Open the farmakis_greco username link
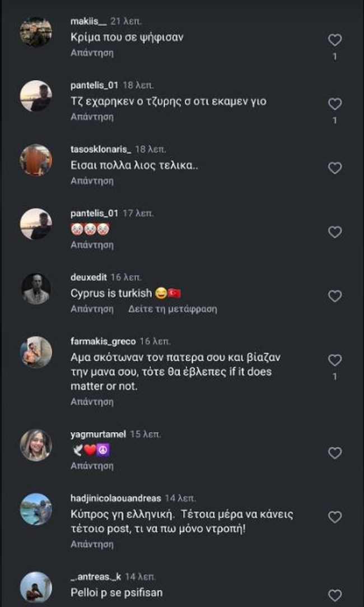 pos(103,341)
